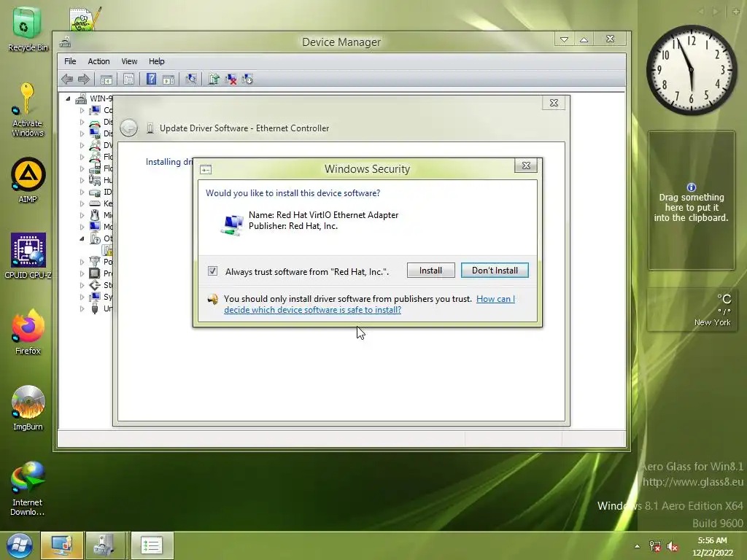Click the warning shield icon beside trust advice
Screen dimensions: 747x560
pos(212,299)
